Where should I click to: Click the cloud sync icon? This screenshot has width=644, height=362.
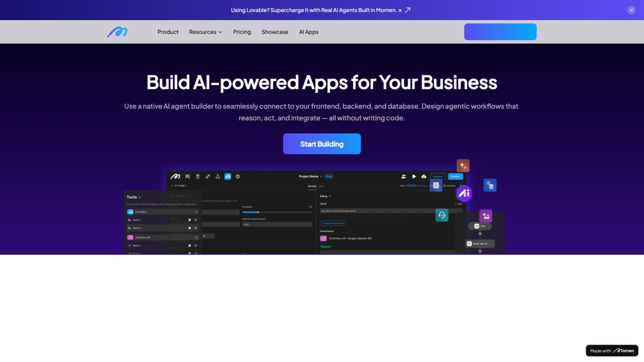point(424,177)
